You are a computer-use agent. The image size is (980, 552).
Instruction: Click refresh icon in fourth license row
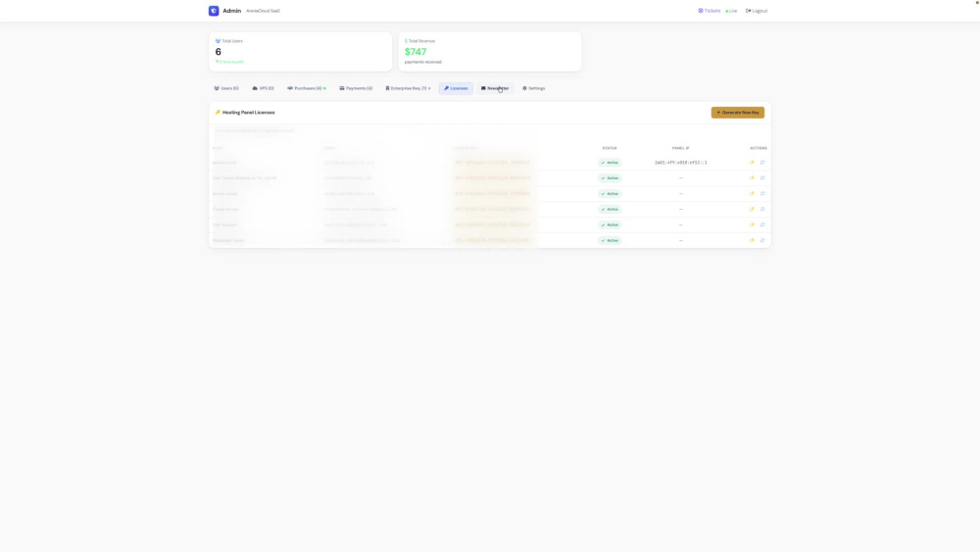pyautogui.click(x=762, y=210)
